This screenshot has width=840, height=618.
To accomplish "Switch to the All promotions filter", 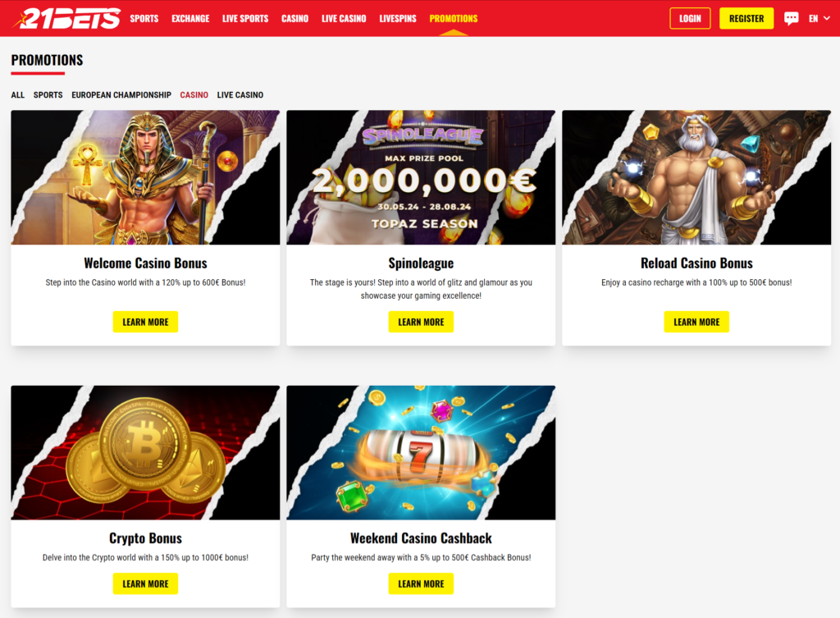I will coord(18,95).
